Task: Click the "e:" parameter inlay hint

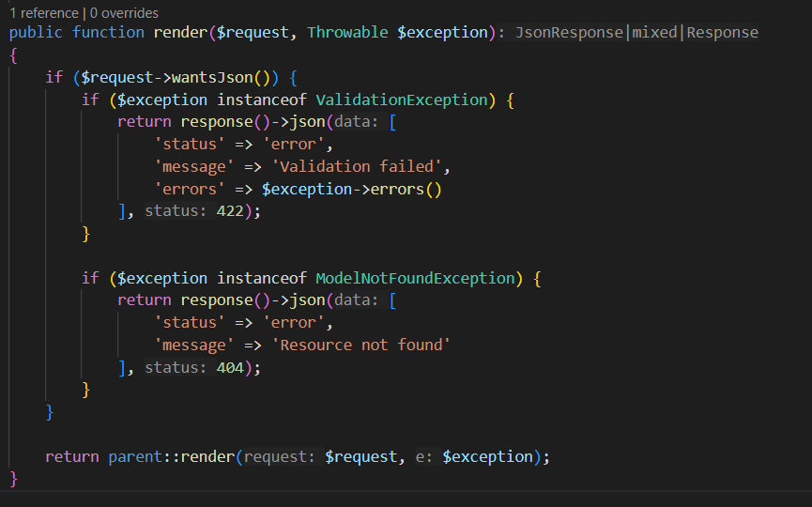Action: point(421,456)
